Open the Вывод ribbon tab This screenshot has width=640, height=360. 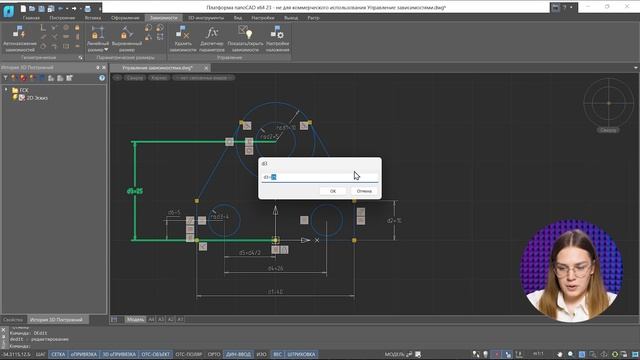click(x=291, y=18)
